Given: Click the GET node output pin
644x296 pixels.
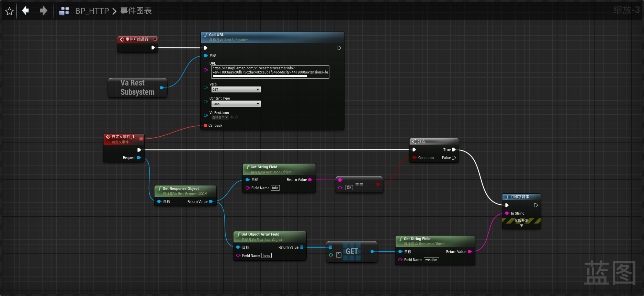Looking at the screenshot, I should (372, 252).
